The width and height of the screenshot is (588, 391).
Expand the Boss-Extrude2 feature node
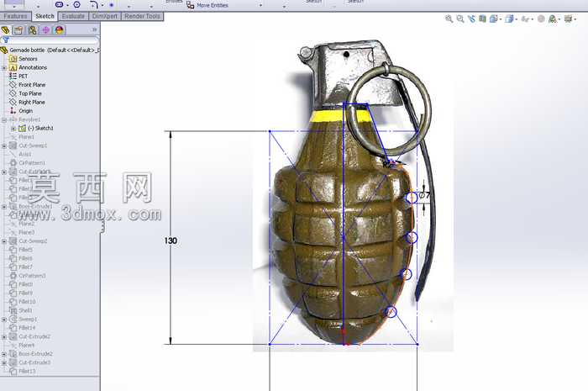click(x=4, y=354)
